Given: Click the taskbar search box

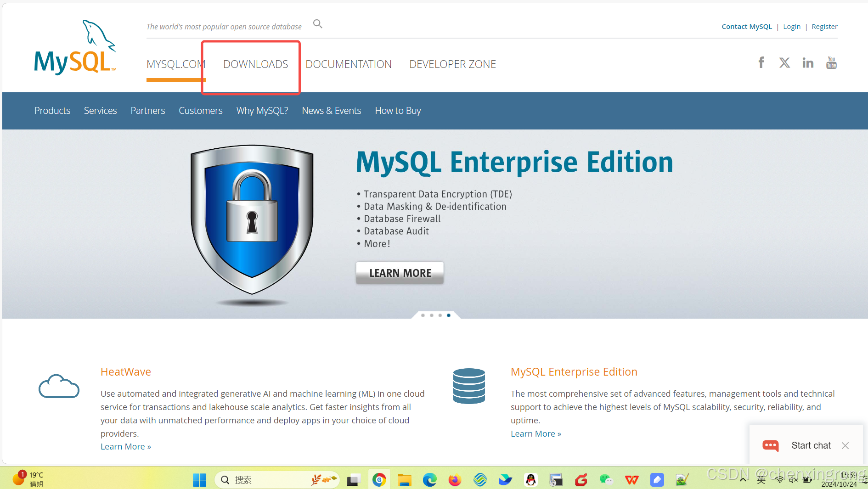Looking at the screenshot, I should tap(277, 480).
